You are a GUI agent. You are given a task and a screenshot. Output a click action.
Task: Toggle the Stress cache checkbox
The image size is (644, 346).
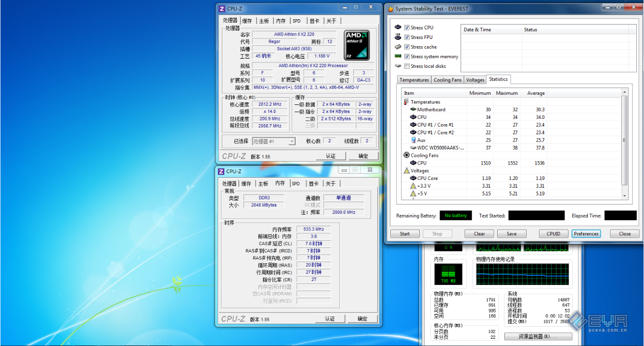(407, 47)
